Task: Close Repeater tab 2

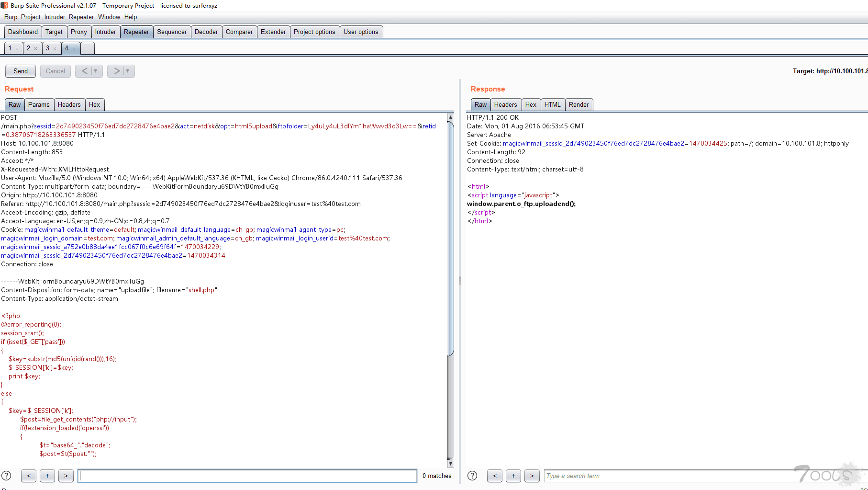Action: tap(35, 48)
